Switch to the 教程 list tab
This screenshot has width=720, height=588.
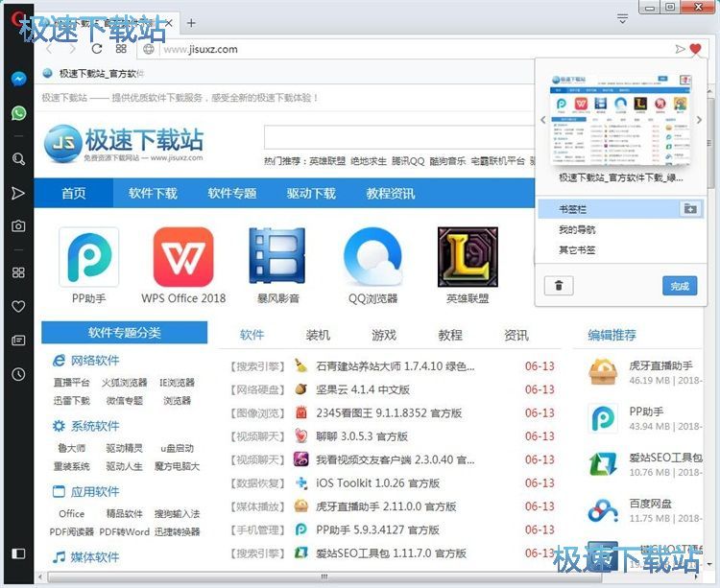[450, 335]
